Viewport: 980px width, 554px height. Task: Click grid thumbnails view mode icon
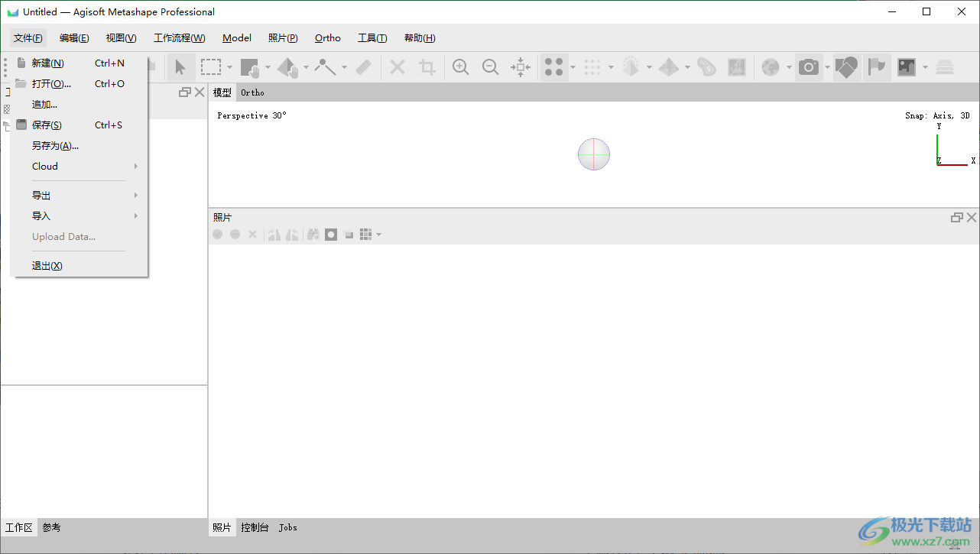366,235
